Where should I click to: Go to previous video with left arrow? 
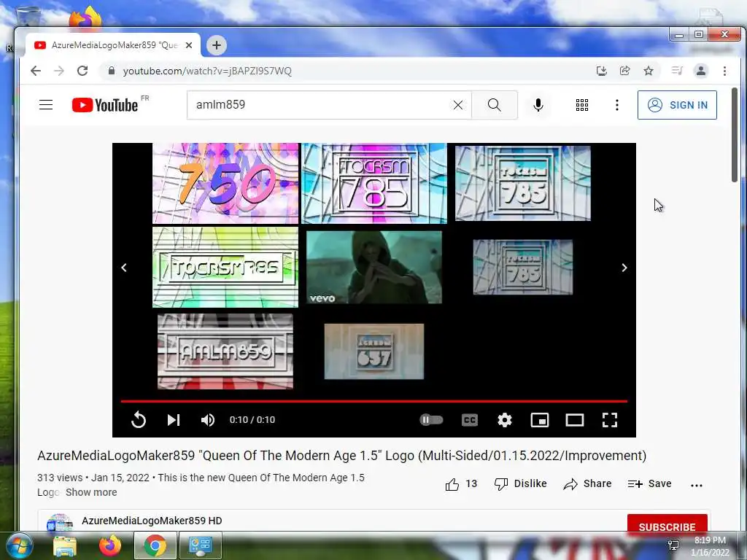124,268
